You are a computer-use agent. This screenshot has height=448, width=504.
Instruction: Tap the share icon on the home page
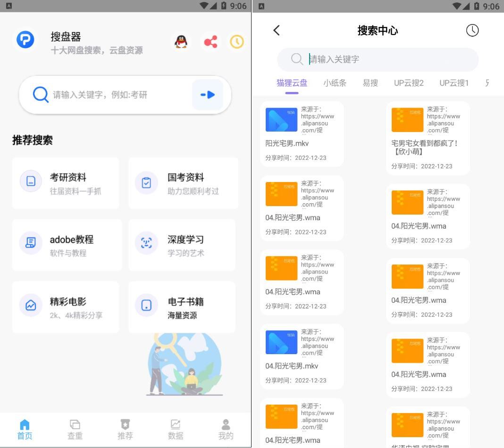click(210, 41)
